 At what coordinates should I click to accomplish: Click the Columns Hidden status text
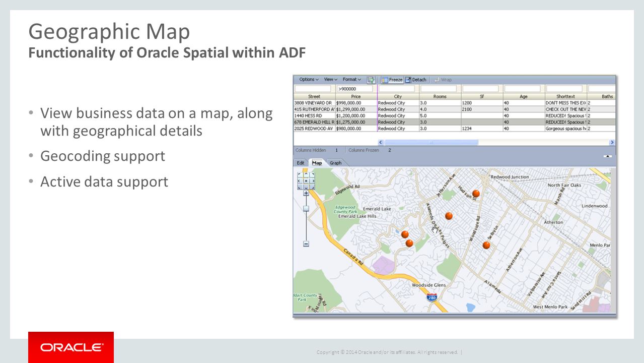pyautogui.click(x=311, y=150)
